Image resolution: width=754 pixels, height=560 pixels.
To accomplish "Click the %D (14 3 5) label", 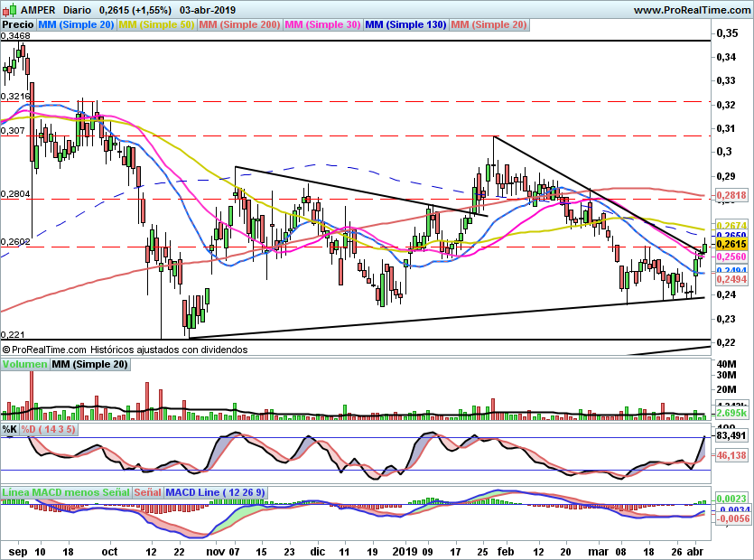I will tap(48, 429).
